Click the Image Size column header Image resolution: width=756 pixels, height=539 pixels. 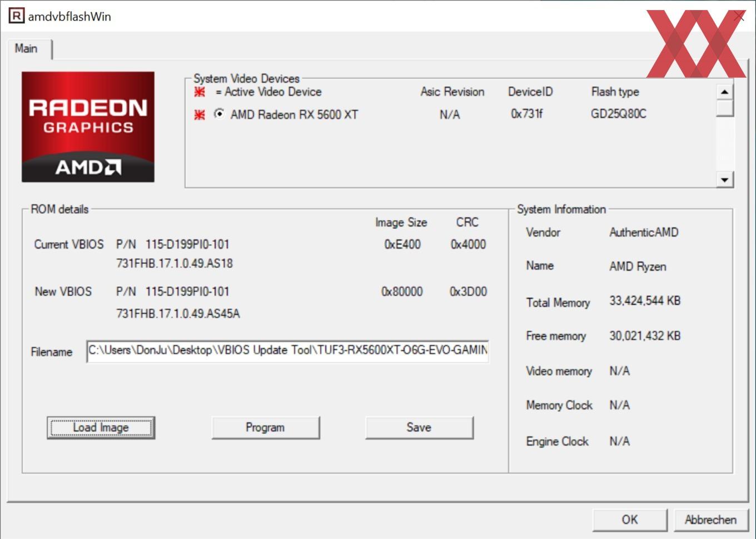[401, 223]
